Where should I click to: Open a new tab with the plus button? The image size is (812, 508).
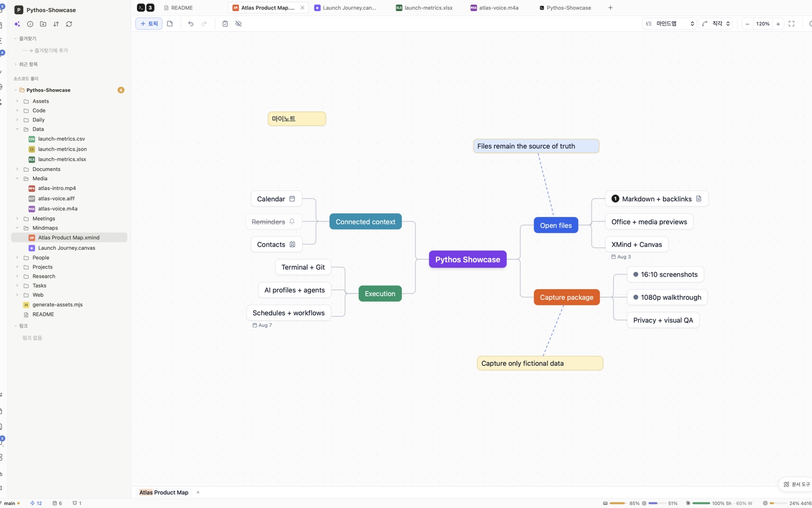[x=611, y=8]
